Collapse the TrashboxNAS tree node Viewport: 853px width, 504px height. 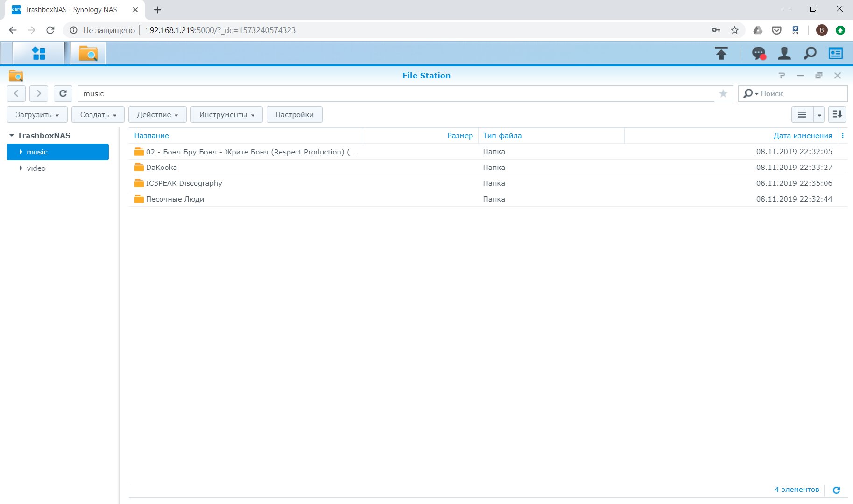12,135
